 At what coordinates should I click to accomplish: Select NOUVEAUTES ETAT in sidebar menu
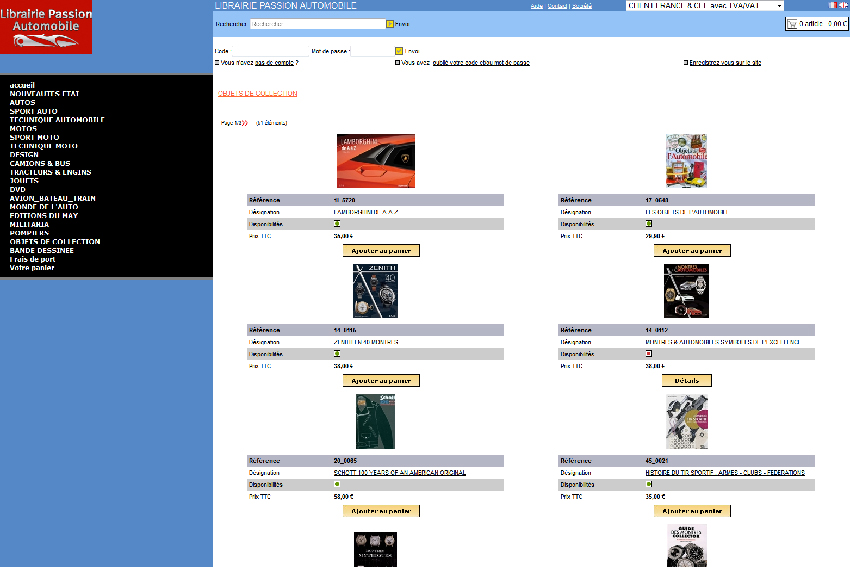coord(44,93)
